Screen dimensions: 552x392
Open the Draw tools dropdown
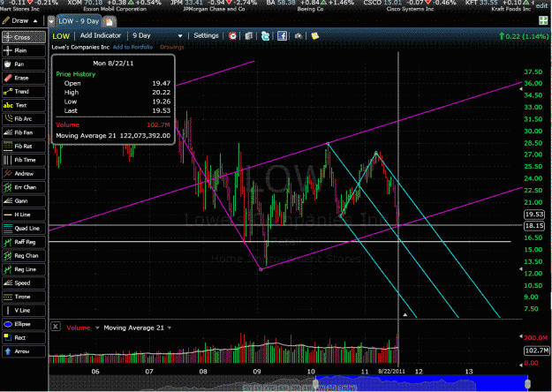(x=20, y=21)
